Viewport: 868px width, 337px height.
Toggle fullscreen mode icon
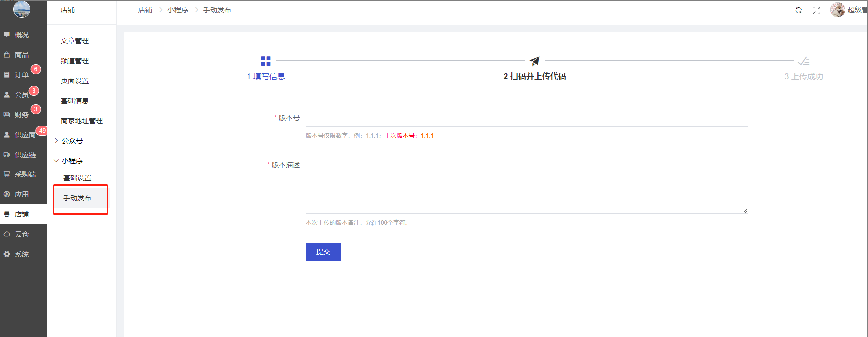pyautogui.click(x=816, y=10)
